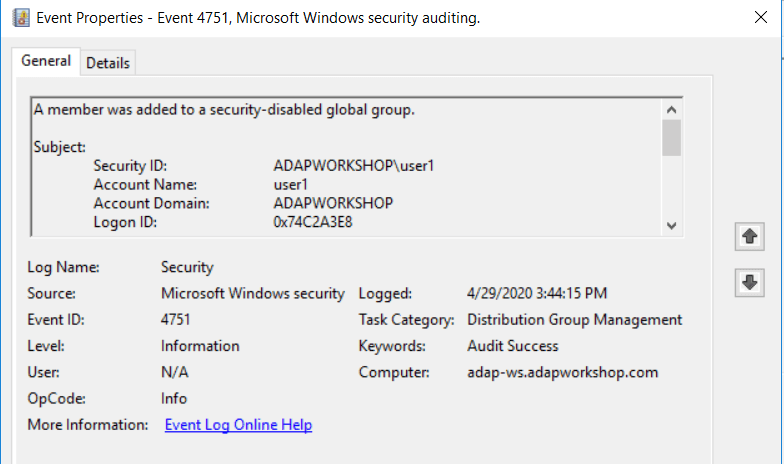784x464 pixels.
Task: Click the Event ID value 4751
Action: pyautogui.click(x=176, y=320)
